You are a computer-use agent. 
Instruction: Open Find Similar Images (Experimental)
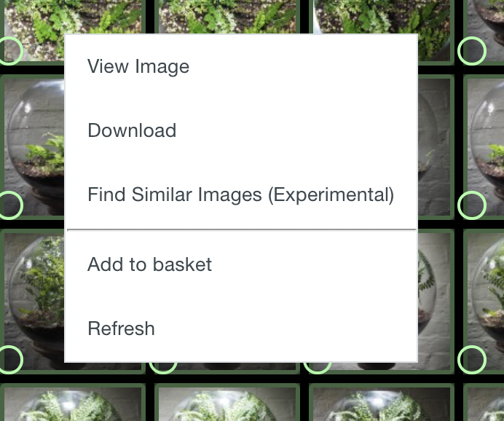click(x=241, y=194)
